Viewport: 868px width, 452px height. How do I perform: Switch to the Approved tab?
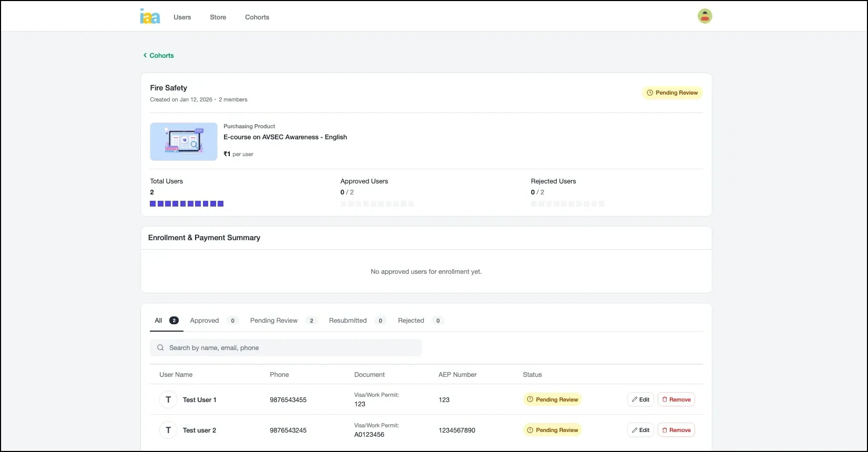pyautogui.click(x=205, y=321)
